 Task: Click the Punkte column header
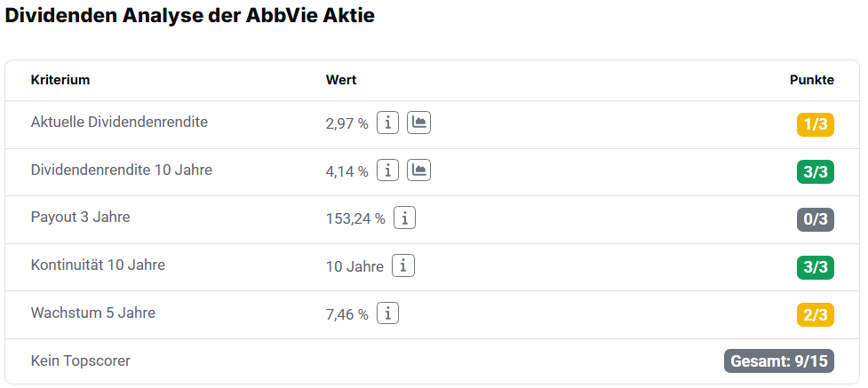tap(811, 80)
